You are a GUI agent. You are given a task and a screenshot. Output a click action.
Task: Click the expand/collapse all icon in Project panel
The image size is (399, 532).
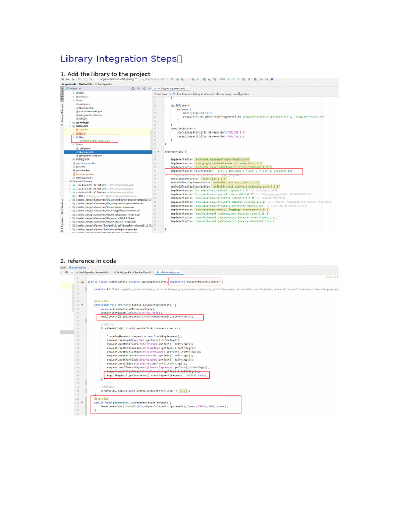(138, 88)
